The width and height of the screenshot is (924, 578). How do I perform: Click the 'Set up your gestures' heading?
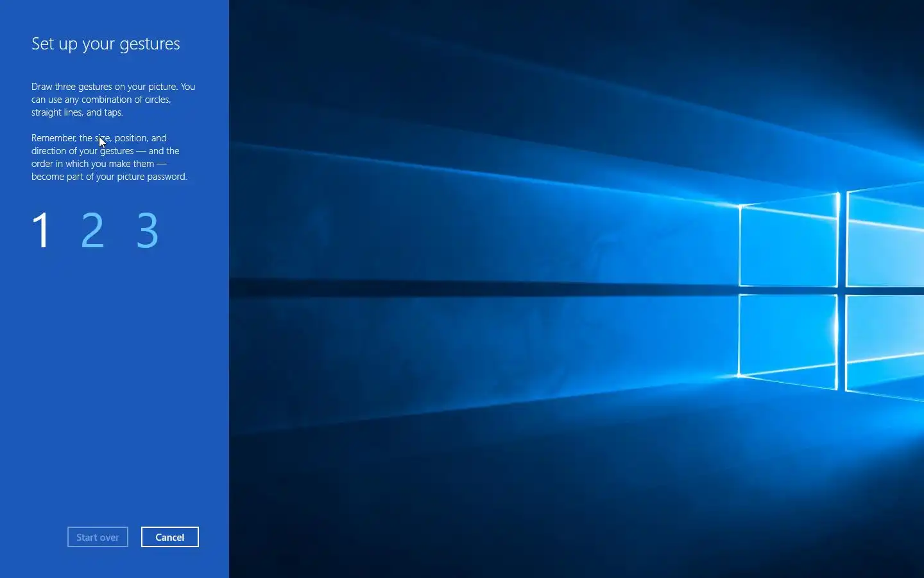106,44
